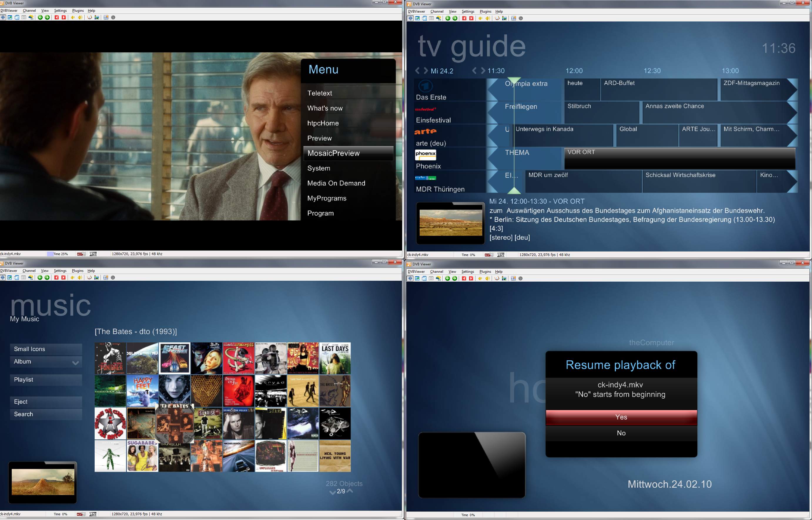This screenshot has height=520, width=812.
Task: Click page down chevron beside 2/9
Action: [332, 492]
